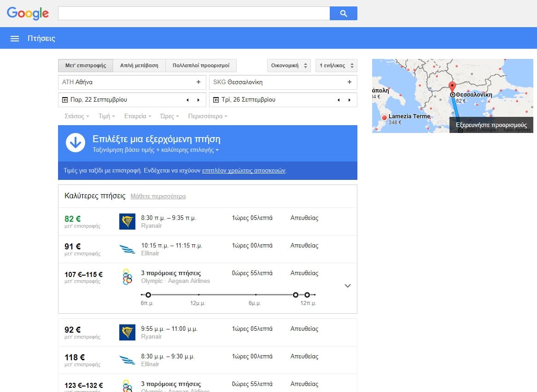
Task: Select the 9:55 μ.μ. – 11:00 μ.μ. Ryanair flight
Action: point(208,333)
